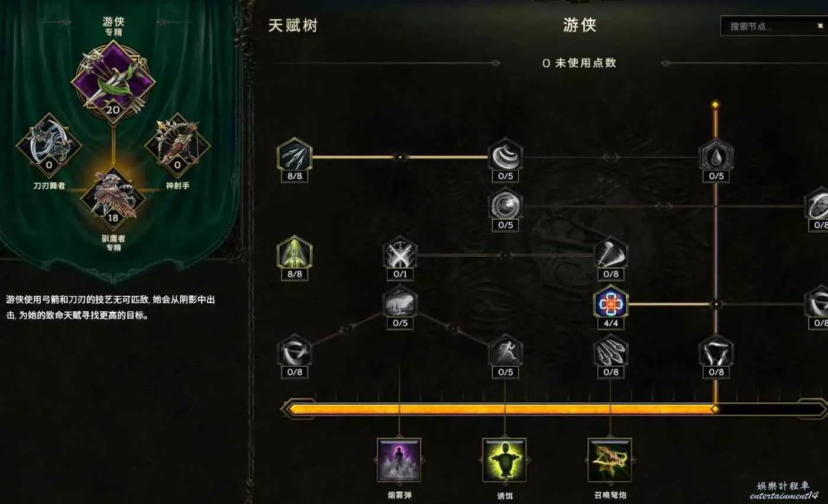Click the swirl talent node 0/5 top row
Image resolution: width=828 pixels, height=504 pixels.
point(506,156)
